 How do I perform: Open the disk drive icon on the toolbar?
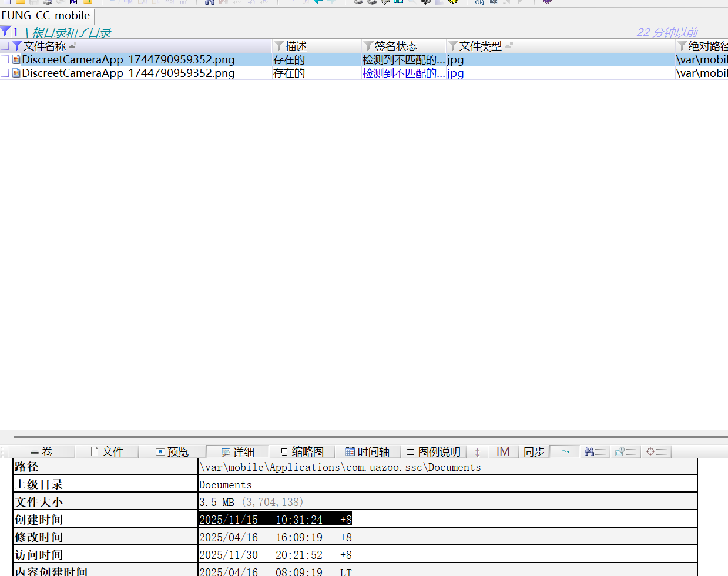[357, 4]
